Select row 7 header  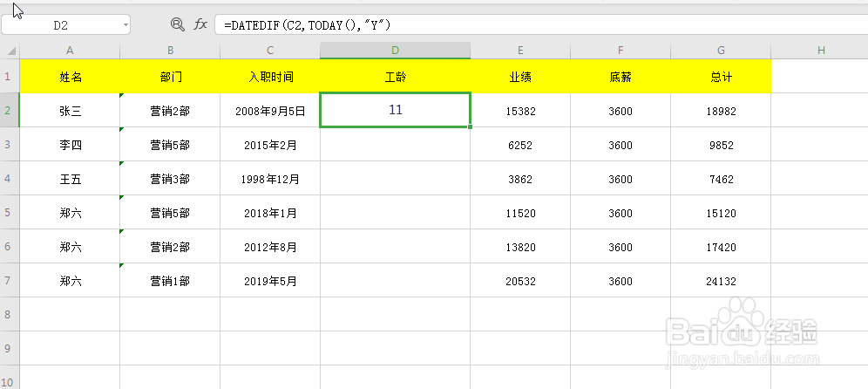point(10,281)
